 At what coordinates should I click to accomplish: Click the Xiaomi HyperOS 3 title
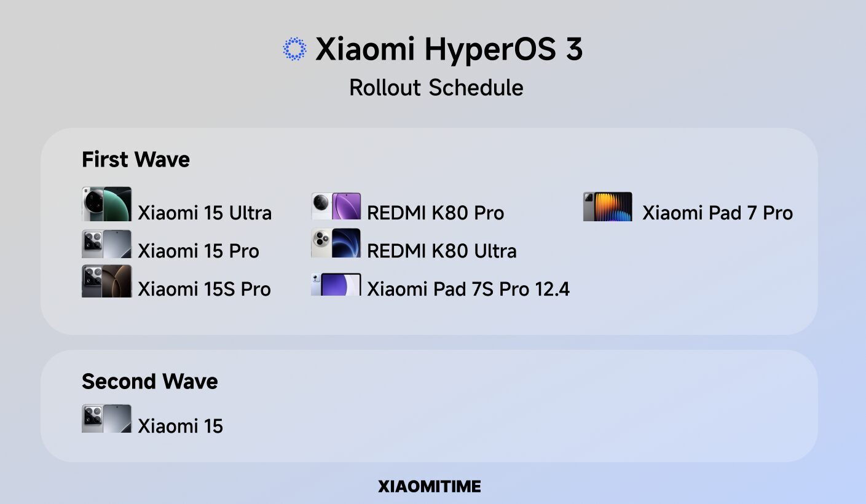[449, 49]
